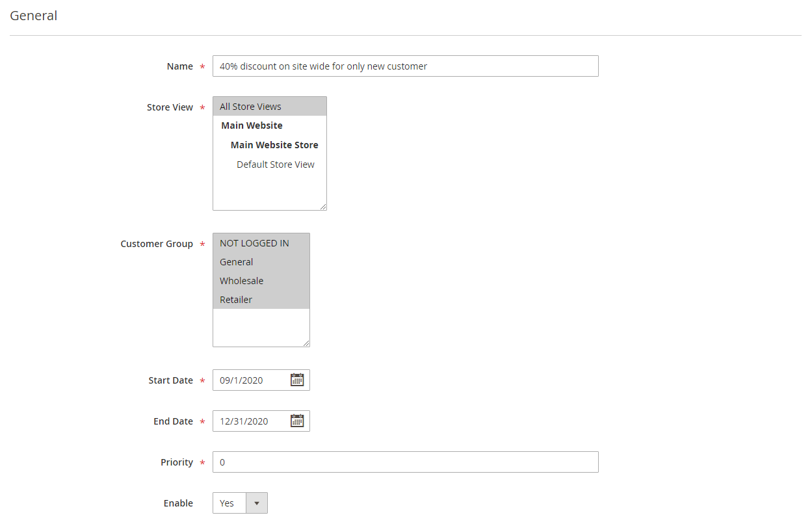The width and height of the screenshot is (812, 526).
Task: Pick Default Store View option
Action: point(269,164)
